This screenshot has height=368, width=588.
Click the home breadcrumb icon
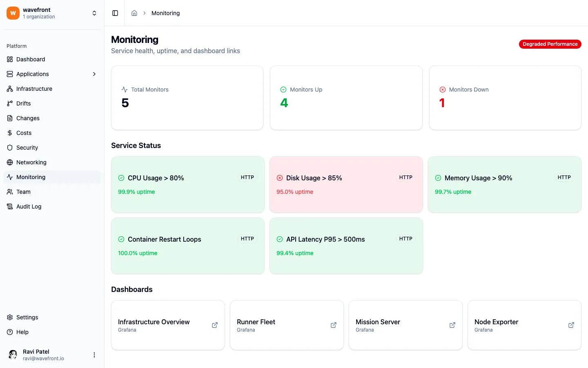pyautogui.click(x=134, y=13)
